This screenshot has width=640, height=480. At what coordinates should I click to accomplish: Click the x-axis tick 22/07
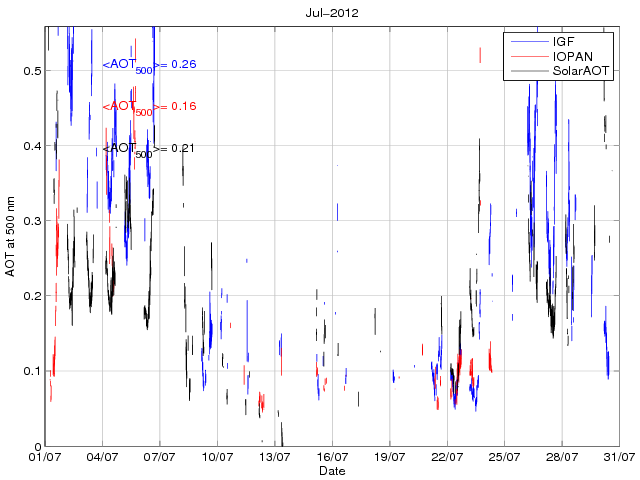coord(447,457)
